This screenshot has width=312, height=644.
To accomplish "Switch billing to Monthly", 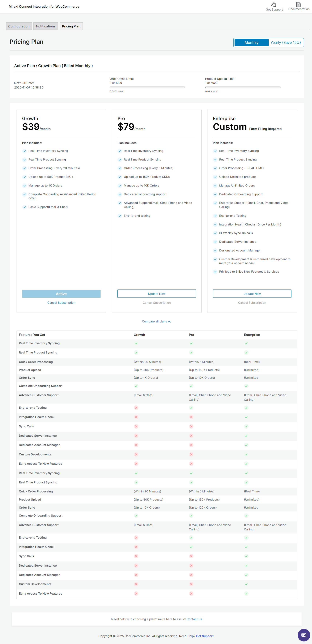I will pos(251,43).
